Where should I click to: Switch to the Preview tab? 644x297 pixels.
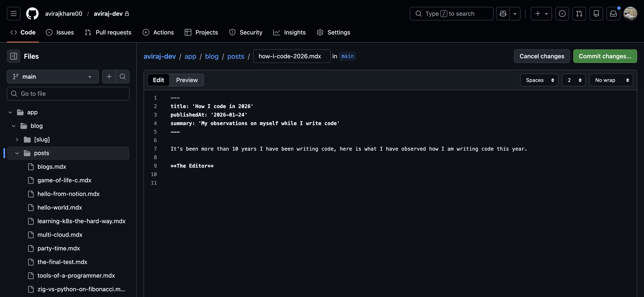[x=187, y=80]
